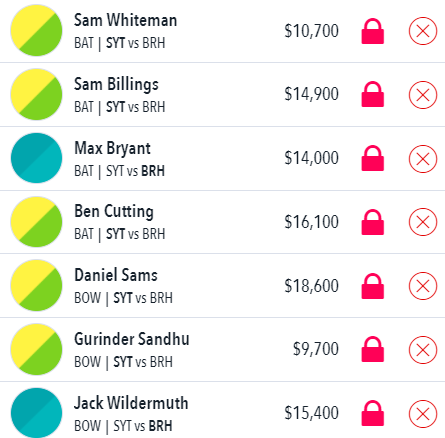
Task: Click the lock icon beside Ben Cutting
Action: coord(373,222)
